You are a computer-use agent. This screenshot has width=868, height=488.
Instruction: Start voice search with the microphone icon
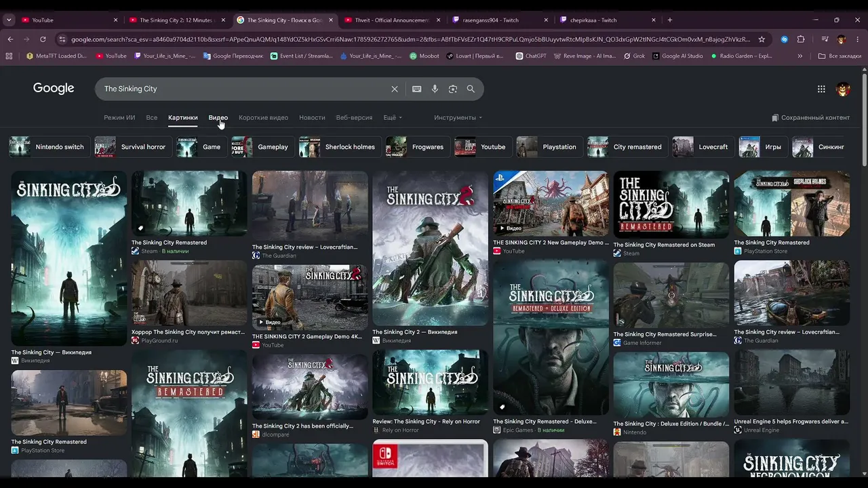coord(435,89)
